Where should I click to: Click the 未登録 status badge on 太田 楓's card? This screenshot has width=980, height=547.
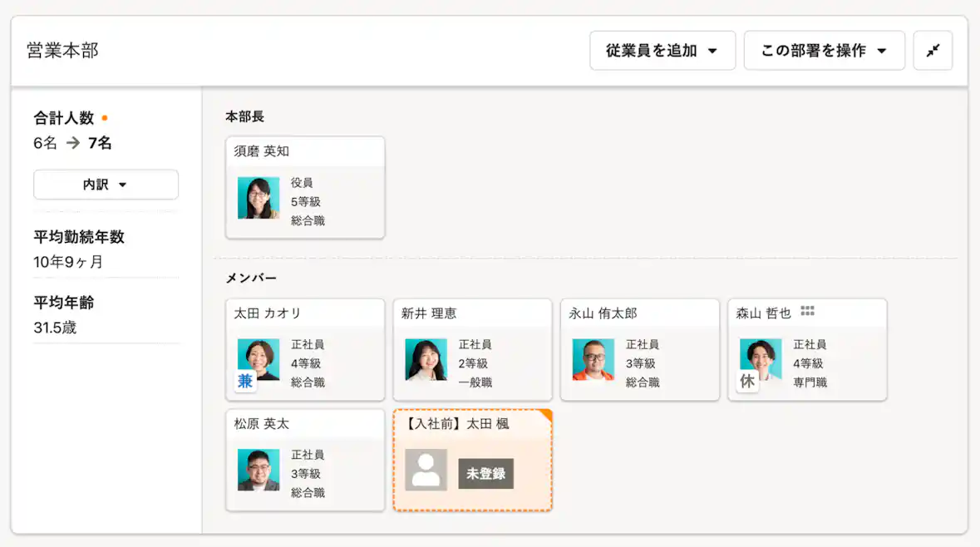click(x=485, y=472)
